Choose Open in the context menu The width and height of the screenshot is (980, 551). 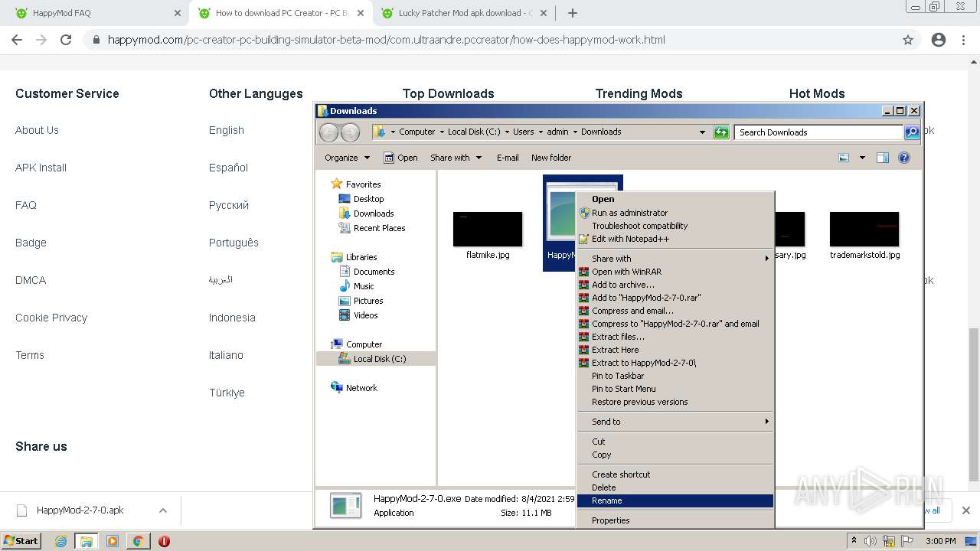675,199
